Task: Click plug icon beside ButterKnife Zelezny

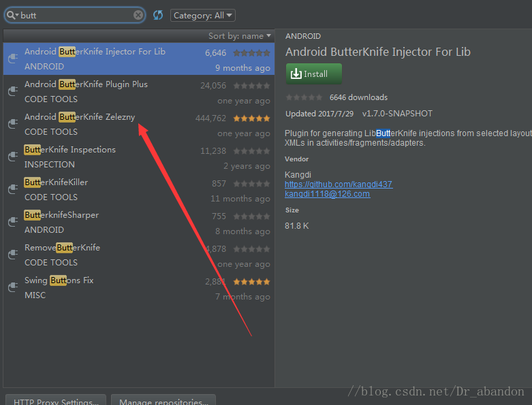Action: (13, 124)
